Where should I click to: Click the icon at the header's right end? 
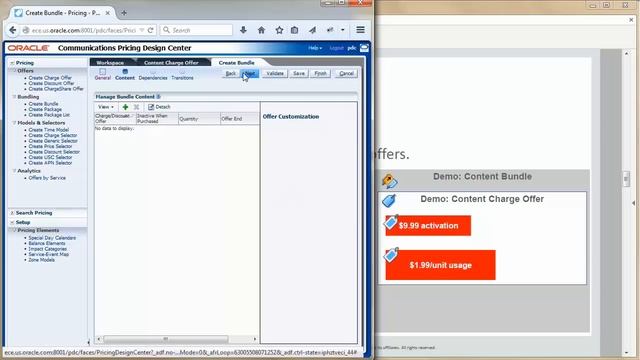coord(364,48)
